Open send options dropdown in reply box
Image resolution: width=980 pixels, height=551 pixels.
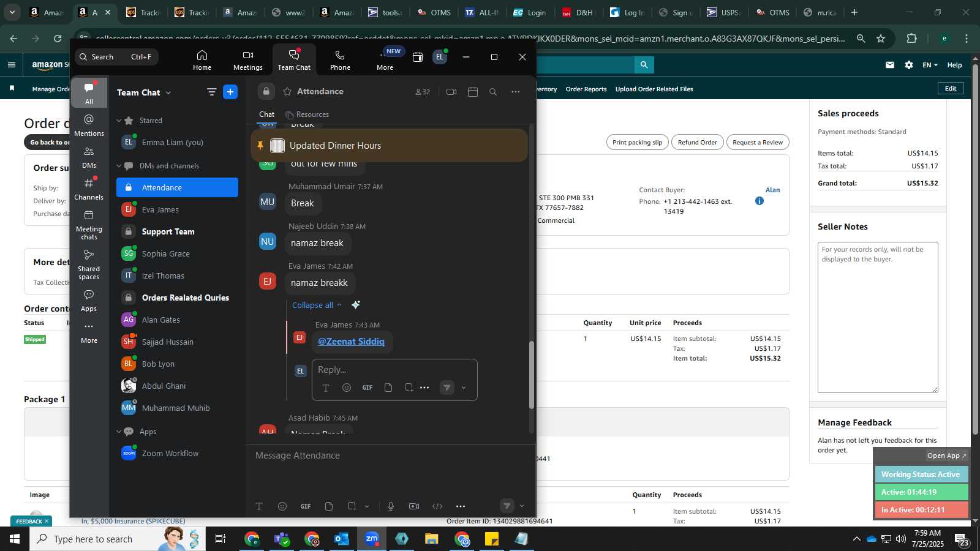pyautogui.click(x=464, y=388)
